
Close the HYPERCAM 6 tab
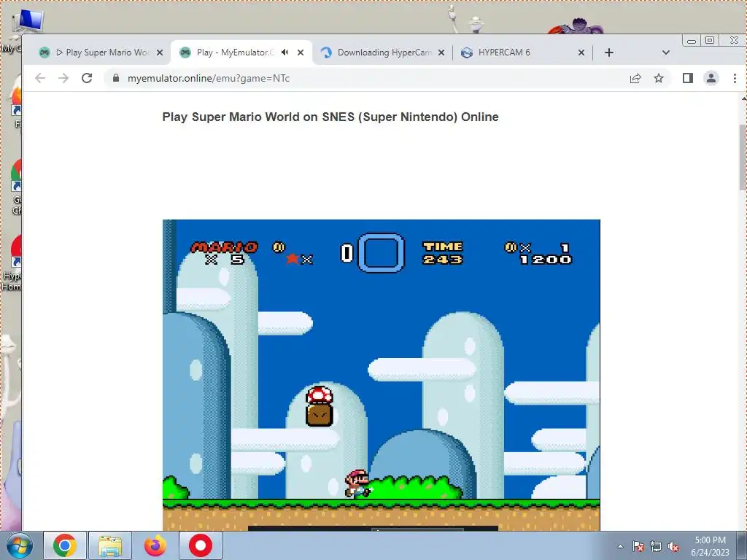click(581, 52)
